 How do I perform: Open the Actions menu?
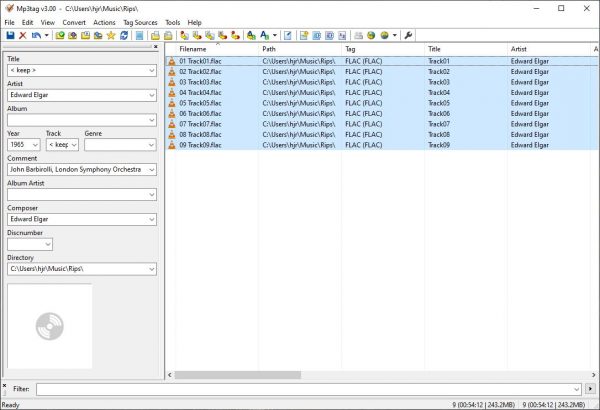(104, 23)
